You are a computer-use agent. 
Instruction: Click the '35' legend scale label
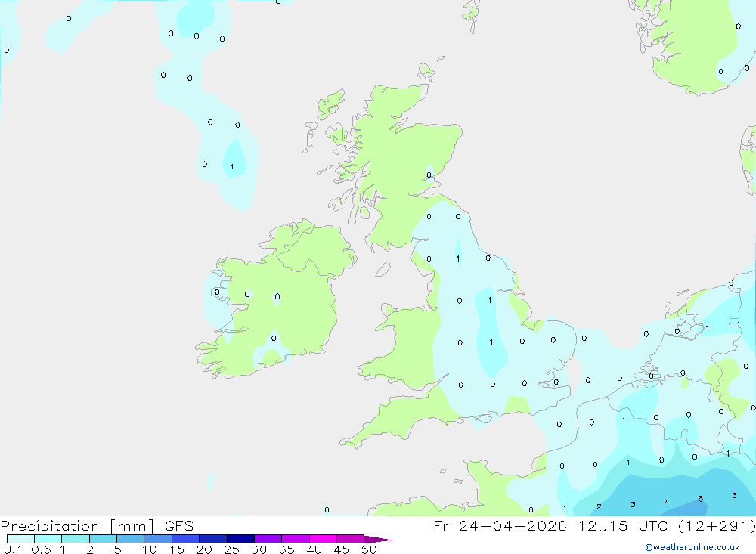coord(287,549)
